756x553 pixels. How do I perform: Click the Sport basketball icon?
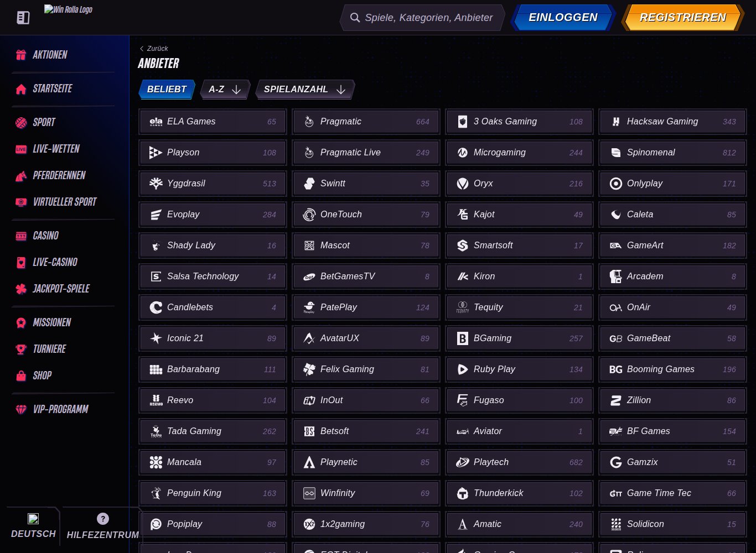21,123
